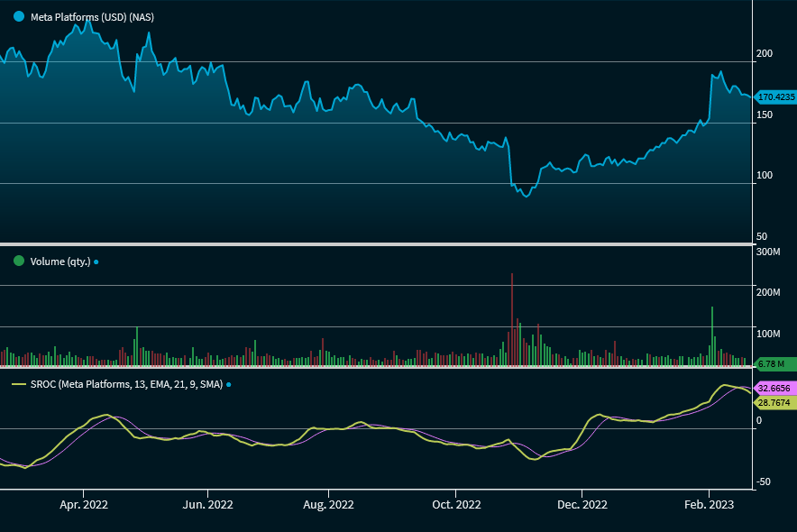This screenshot has width=797, height=532.
Task: Select Feb. 2023 on the time axis
Action: click(710, 505)
